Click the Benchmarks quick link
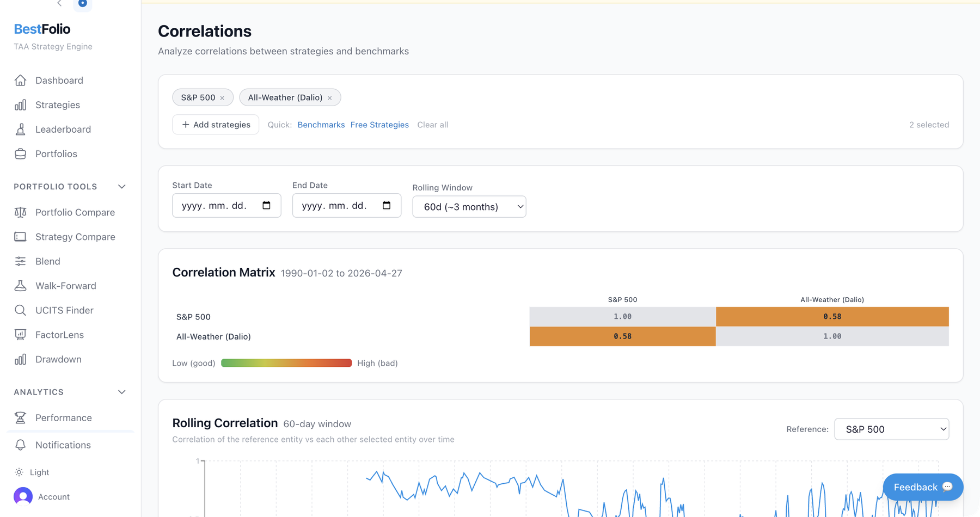This screenshot has height=517, width=980. 321,125
